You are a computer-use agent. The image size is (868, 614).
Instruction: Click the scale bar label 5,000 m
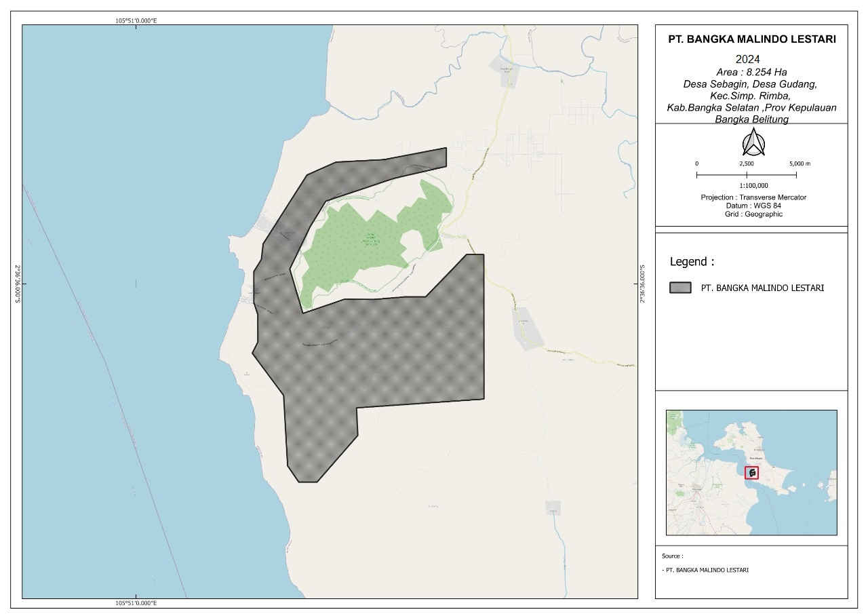(800, 164)
